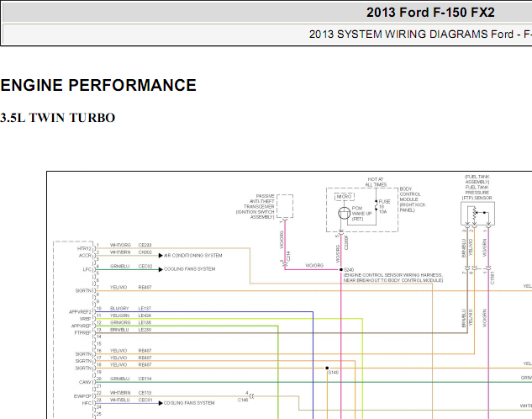Screen dimensions: 532x419
Task: Click the 'PASSIVE ANTI-THEFT TRANSCEIVER' component label
Action: [x=255, y=206]
